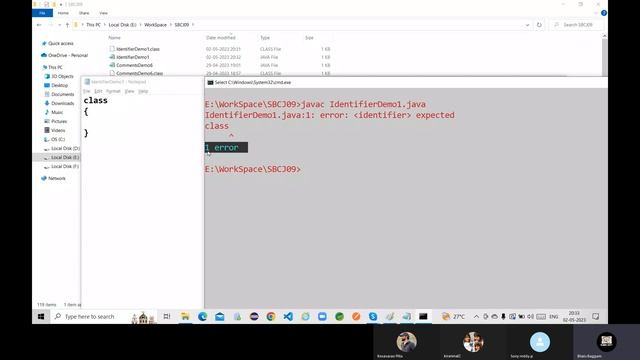Refresh the SBCJ09 folder view
Screen dimensions: 640x360
[x=539, y=25]
